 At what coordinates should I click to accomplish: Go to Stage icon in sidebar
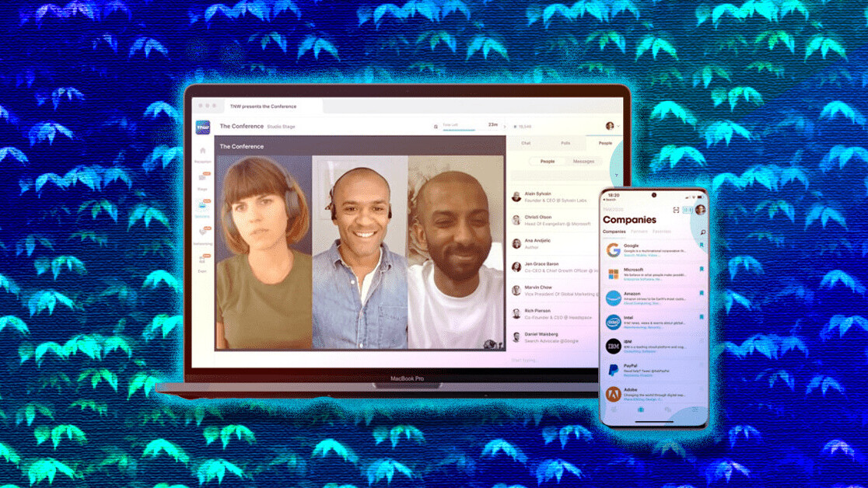pyautogui.click(x=203, y=178)
